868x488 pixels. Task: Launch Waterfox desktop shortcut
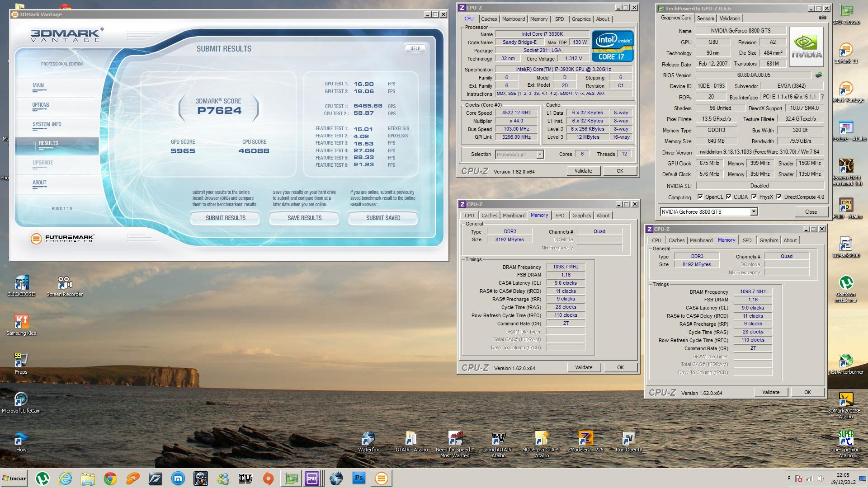pos(368,442)
